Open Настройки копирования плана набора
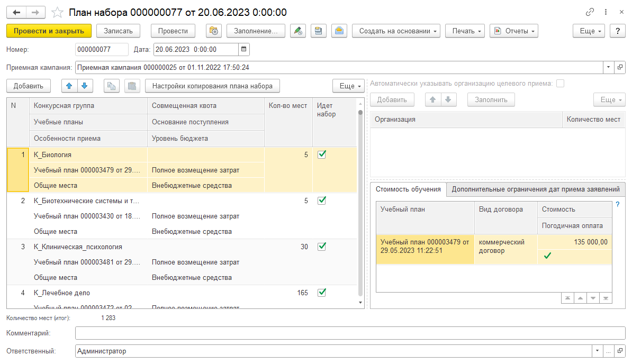Screen dimensions: 632x364 212,86
